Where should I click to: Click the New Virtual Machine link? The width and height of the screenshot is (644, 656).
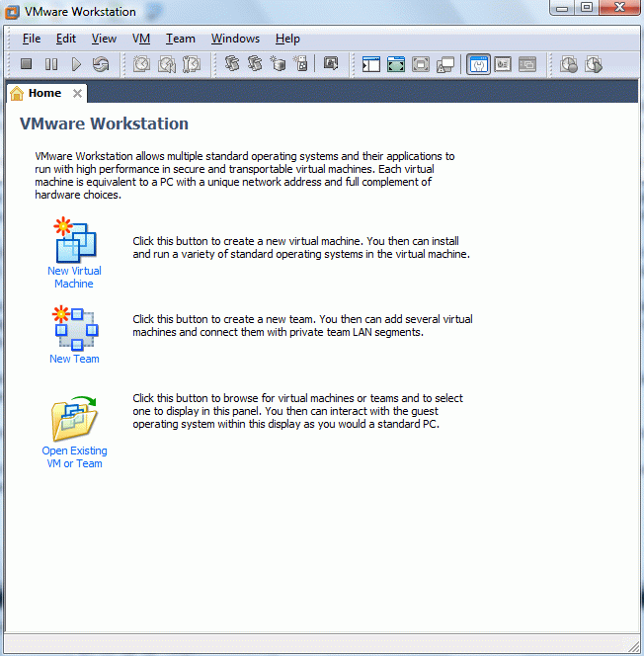pos(74,277)
